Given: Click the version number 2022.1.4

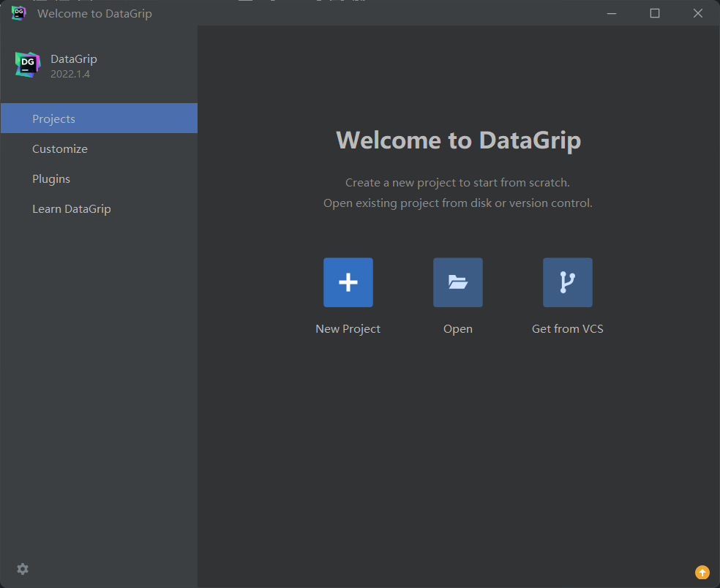Looking at the screenshot, I should pos(70,74).
